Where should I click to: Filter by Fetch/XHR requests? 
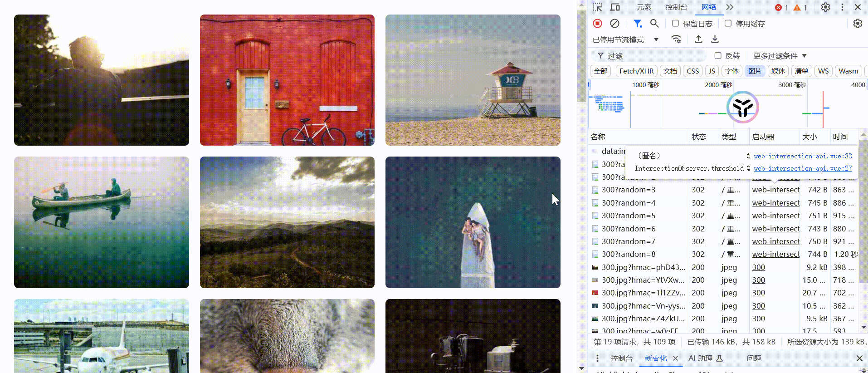click(x=636, y=71)
